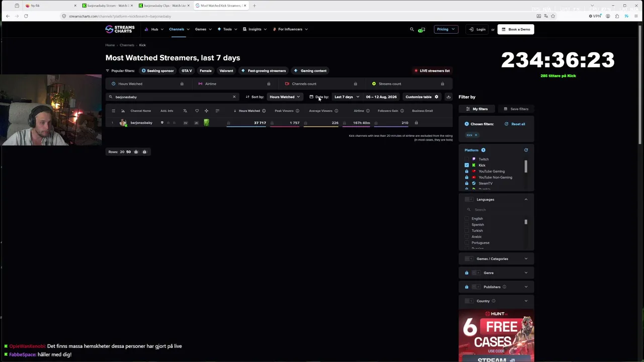
Task: Click the Login button
Action: point(477,29)
